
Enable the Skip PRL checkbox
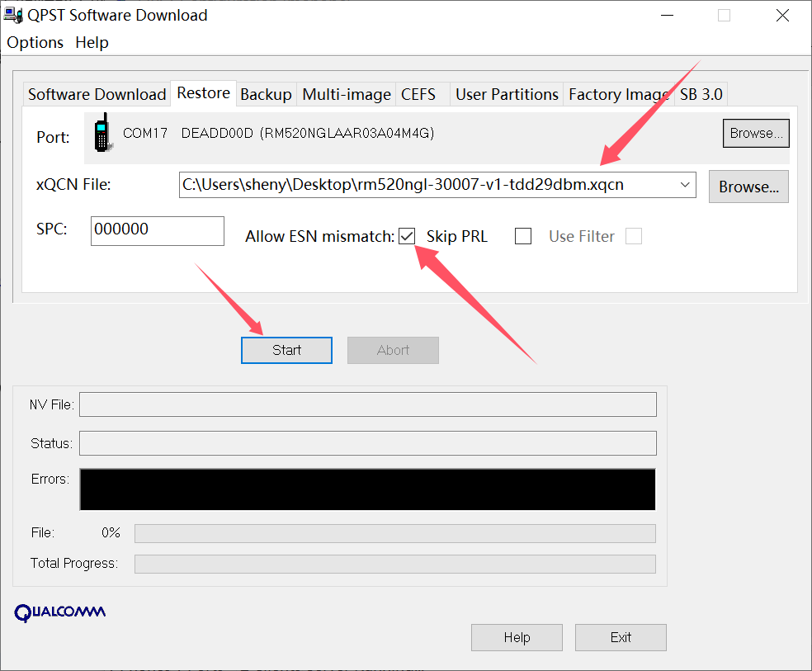(x=523, y=236)
